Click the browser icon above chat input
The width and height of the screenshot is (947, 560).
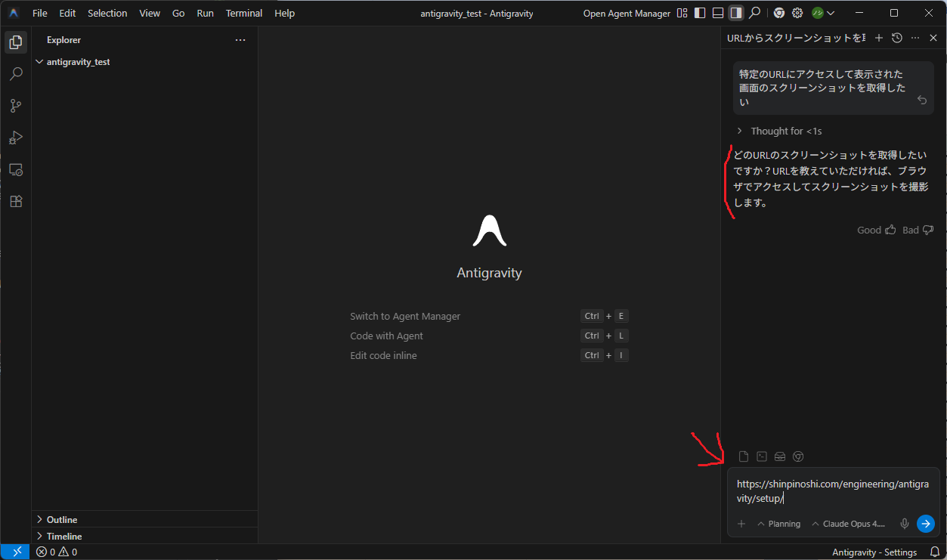798,456
